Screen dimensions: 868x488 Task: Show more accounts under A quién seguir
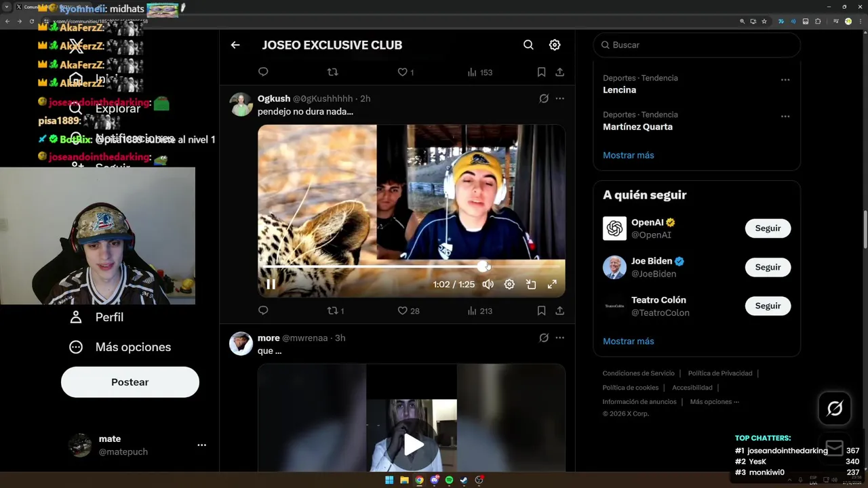click(x=628, y=341)
